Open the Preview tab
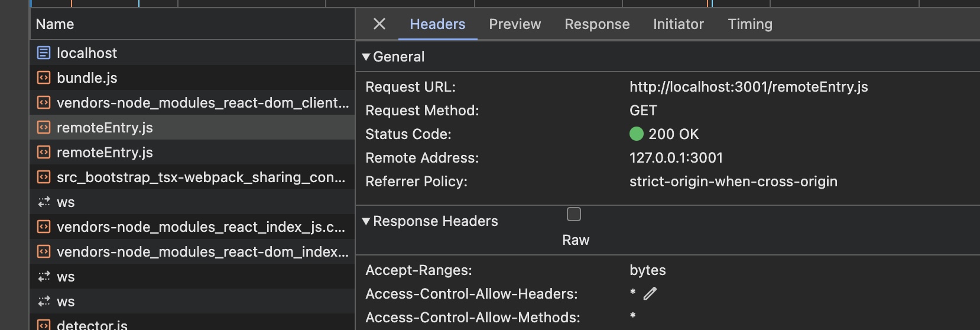Image resolution: width=980 pixels, height=330 pixels. pyautogui.click(x=515, y=24)
